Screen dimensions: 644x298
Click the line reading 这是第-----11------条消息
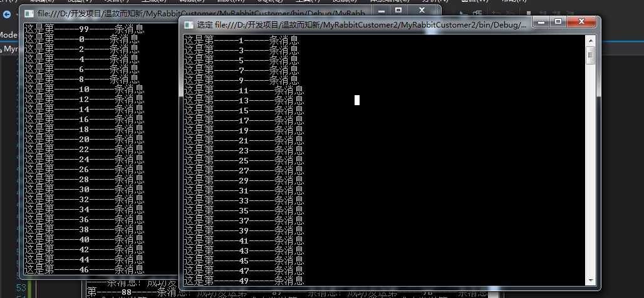pos(244,90)
